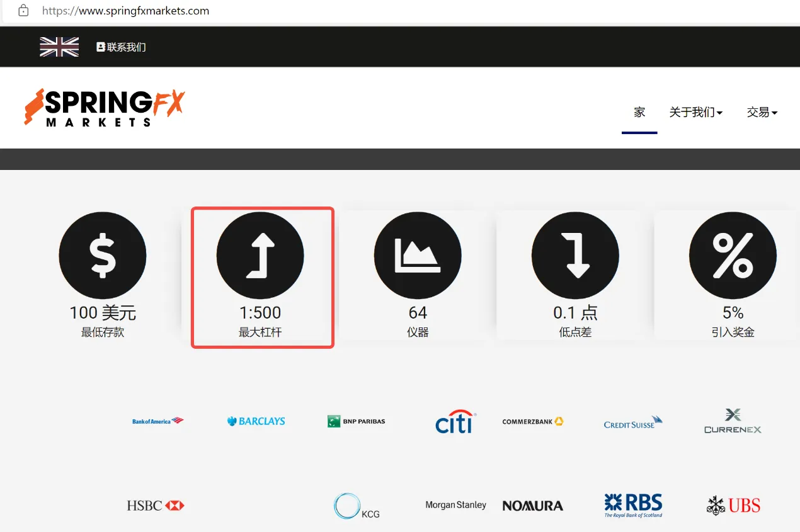Click the Morgan Stanley logo

[x=456, y=505]
